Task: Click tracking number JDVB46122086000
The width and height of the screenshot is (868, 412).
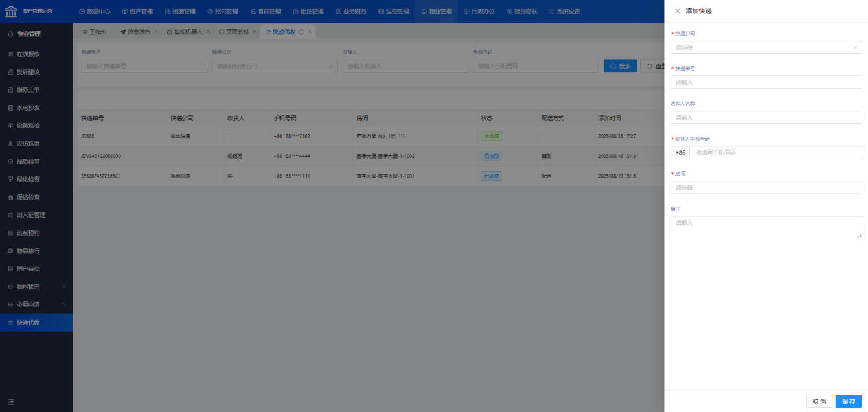Action: (101, 156)
